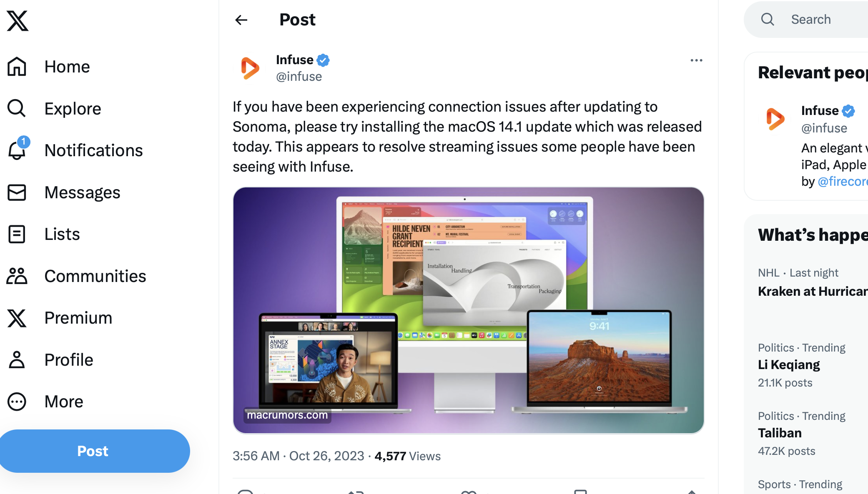Open the Communities people icon
Viewport: 868px width, 494px height.
(17, 276)
